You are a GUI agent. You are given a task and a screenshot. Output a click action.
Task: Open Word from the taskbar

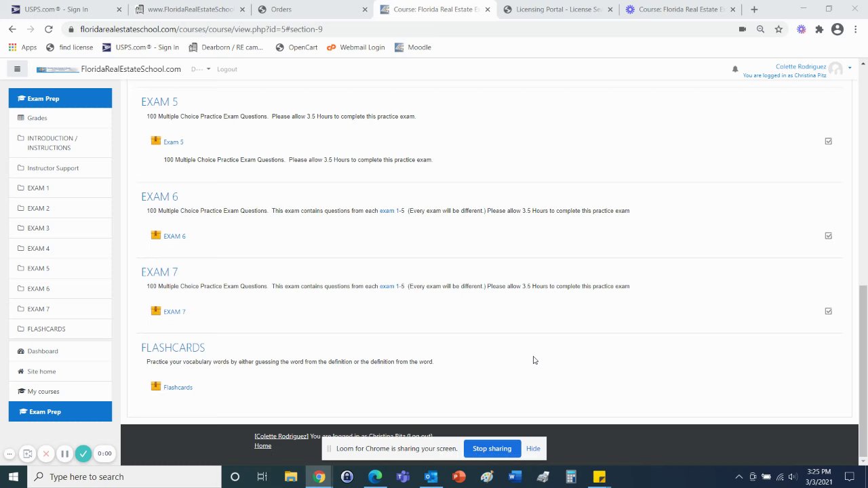pos(515,476)
